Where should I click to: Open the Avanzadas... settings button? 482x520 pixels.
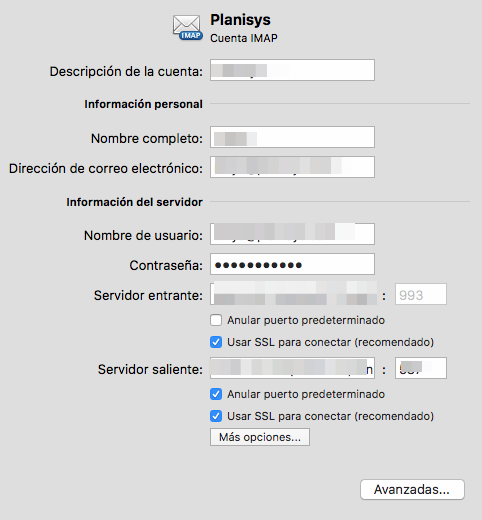coord(412,489)
